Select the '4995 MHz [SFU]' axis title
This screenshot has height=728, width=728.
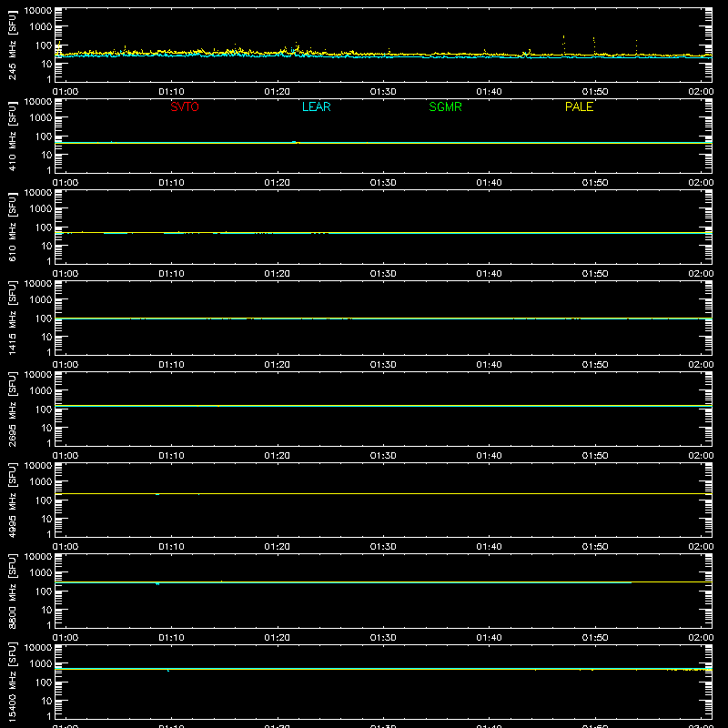tap(12, 500)
